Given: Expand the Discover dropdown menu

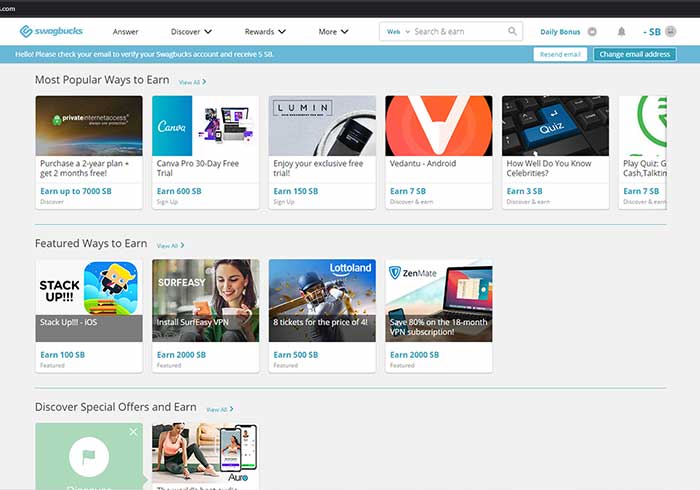Looking at the screenshot, I should (191, 32).
